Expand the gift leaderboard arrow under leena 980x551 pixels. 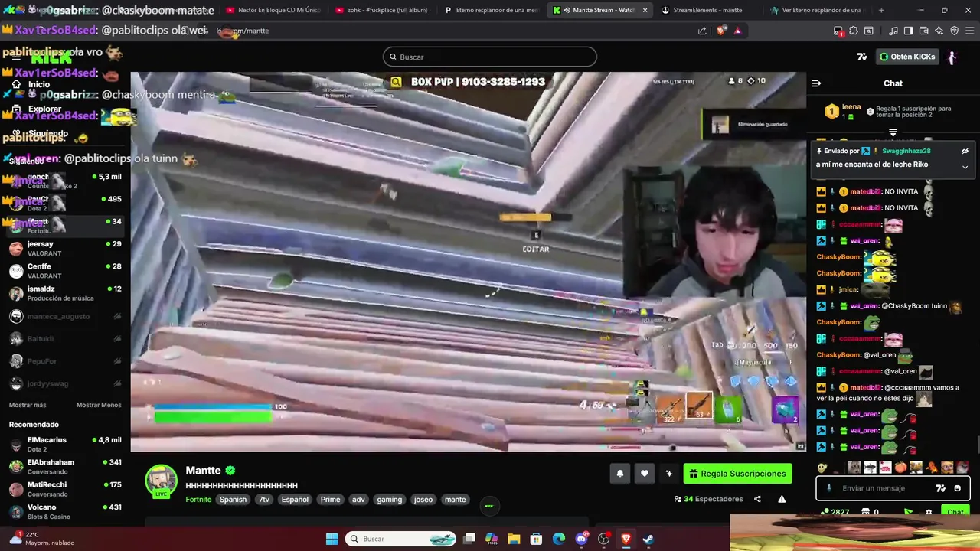pyautogui.click(x=893, y=132)
